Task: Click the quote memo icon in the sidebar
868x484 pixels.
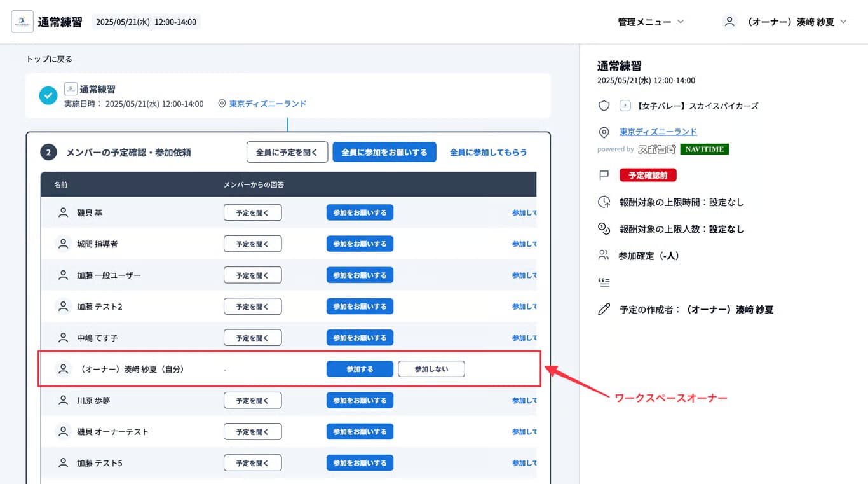Action: click(x=604, y=282)
